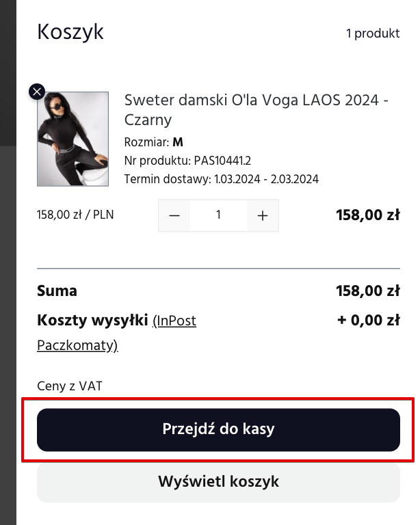Click the Suma total amount
Screen dimensions: 420x525
click(x=368, y=291)
